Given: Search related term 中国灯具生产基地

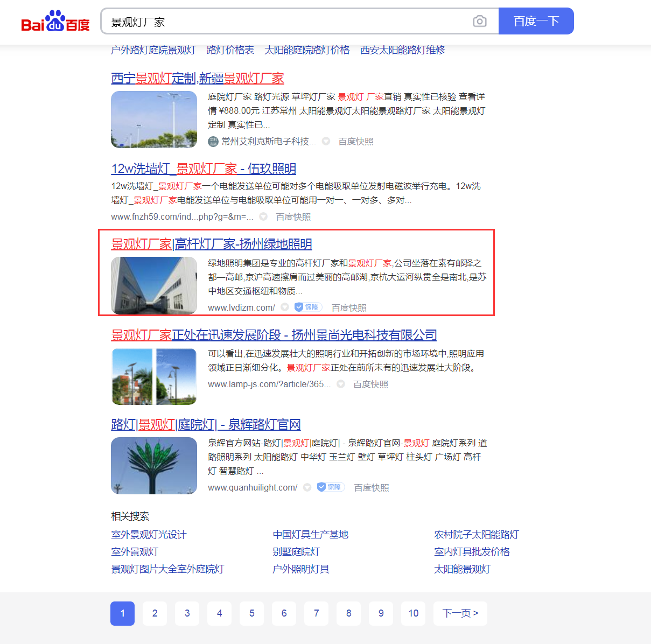Looking at the screenshot, I should 311,535.
